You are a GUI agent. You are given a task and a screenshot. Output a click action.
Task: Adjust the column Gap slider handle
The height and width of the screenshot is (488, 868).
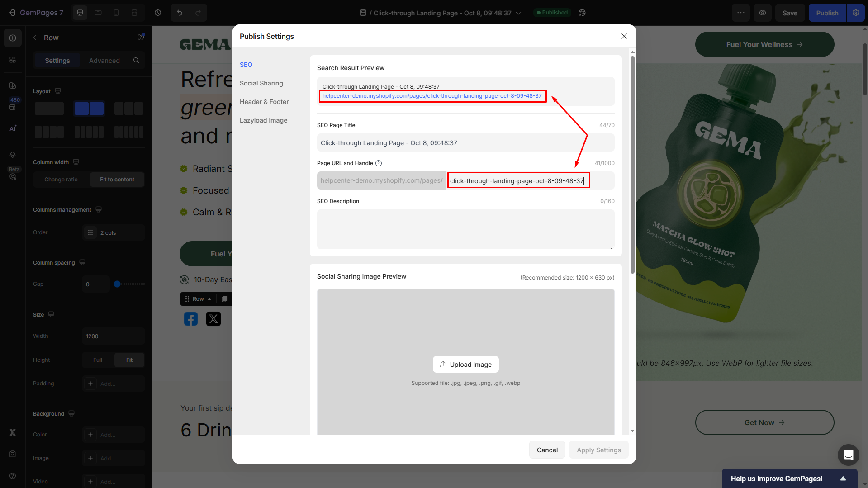tap(117, 284)
